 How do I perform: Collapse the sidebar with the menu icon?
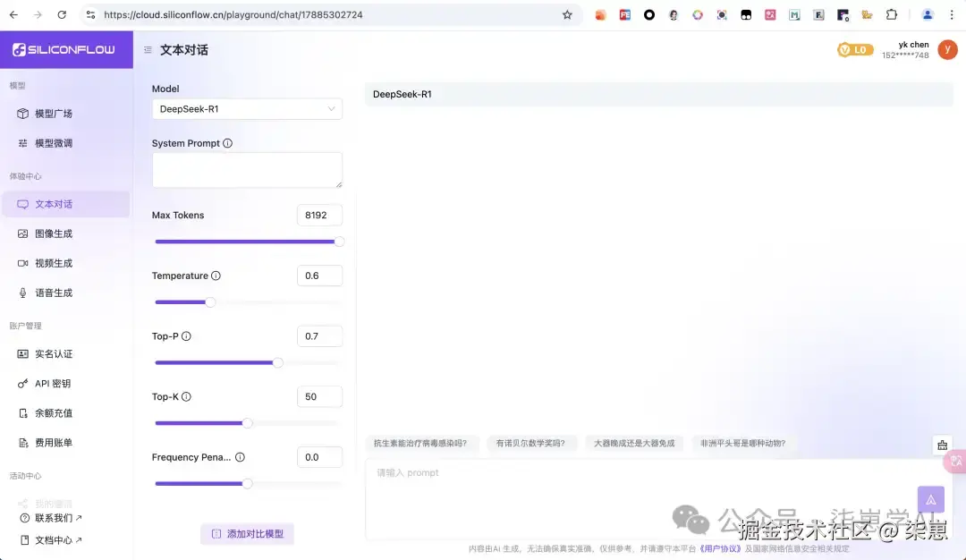[x=148, y=50]
